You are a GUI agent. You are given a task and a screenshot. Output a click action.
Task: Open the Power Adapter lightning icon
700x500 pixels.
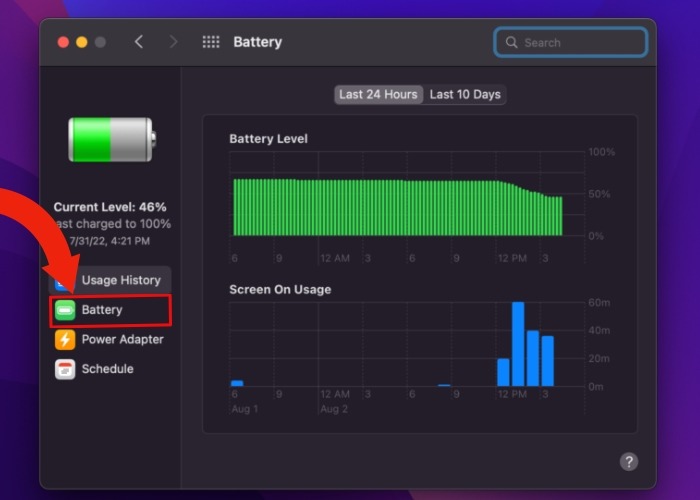(x=65, y=339)
